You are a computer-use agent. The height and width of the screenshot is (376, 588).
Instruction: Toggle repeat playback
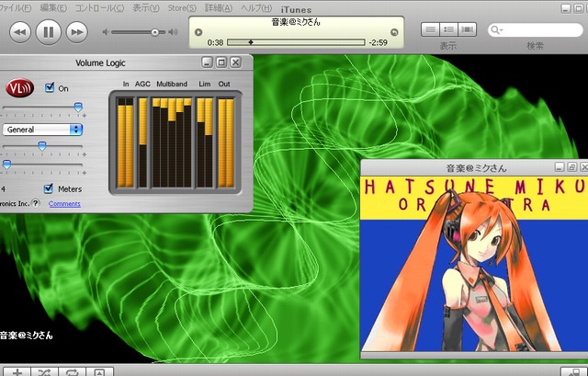[72, 372]
